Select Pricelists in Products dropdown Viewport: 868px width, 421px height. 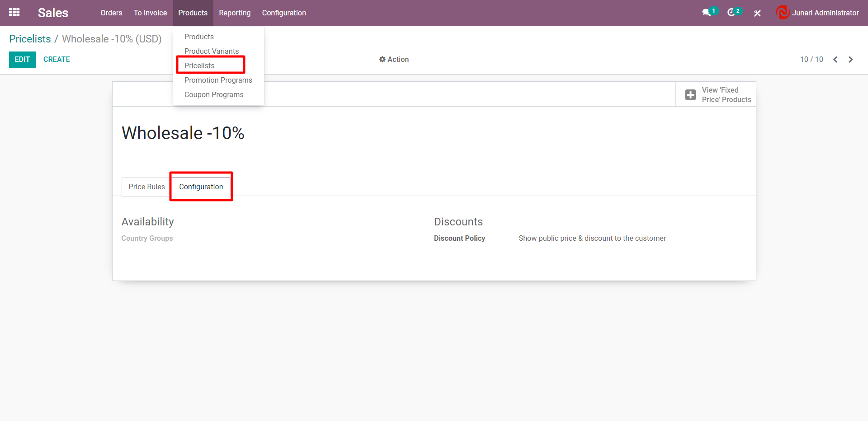pos(199,65)
